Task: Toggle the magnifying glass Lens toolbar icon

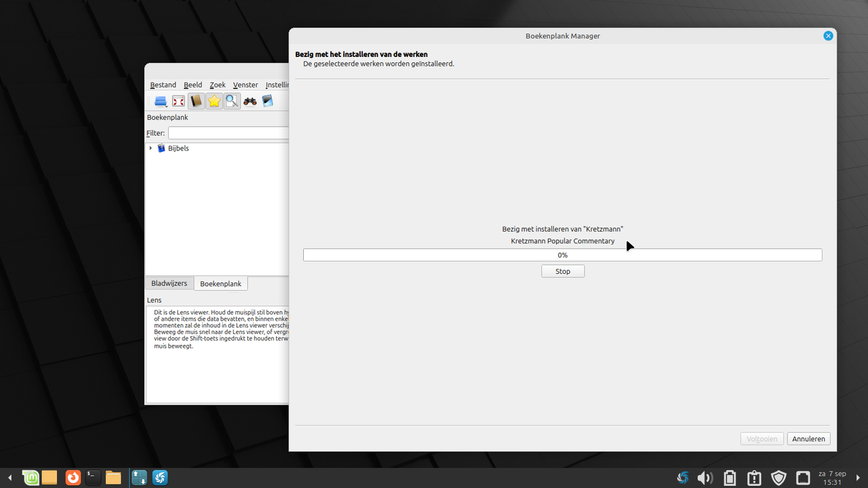Action: tap(232, 102)
